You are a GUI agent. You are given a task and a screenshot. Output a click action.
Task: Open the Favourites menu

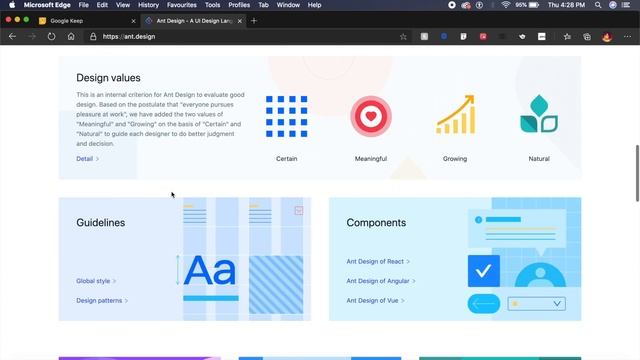click(x=182, y=5)
